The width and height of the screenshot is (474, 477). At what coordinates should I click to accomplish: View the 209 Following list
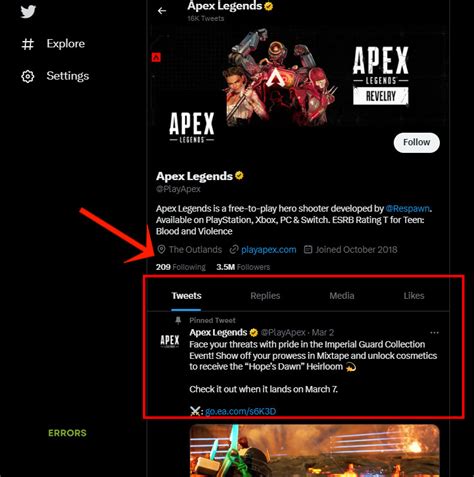point(181,267)
